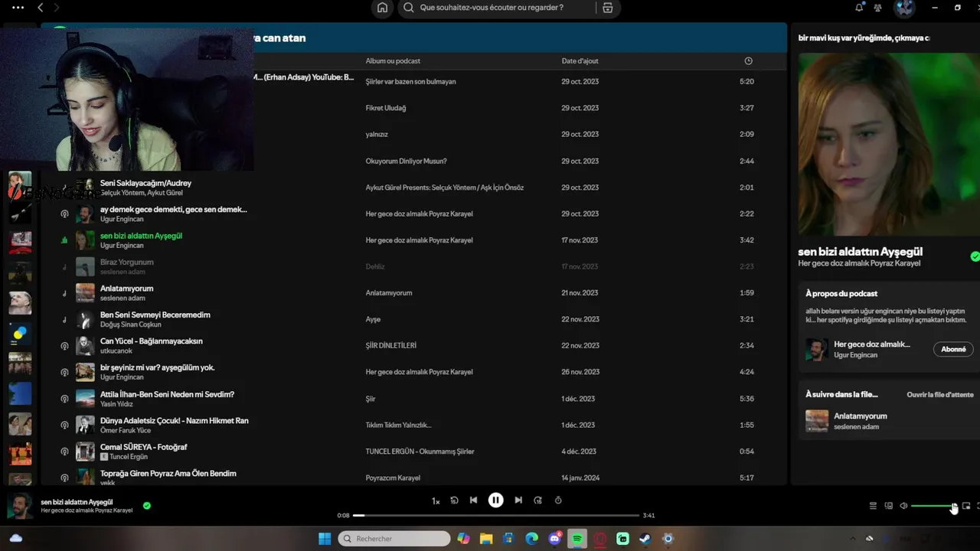Click the playing track 'sen bizi aldattın Ayşegül'
Screen dimensions: 980x551
click(x=141, y=236)
